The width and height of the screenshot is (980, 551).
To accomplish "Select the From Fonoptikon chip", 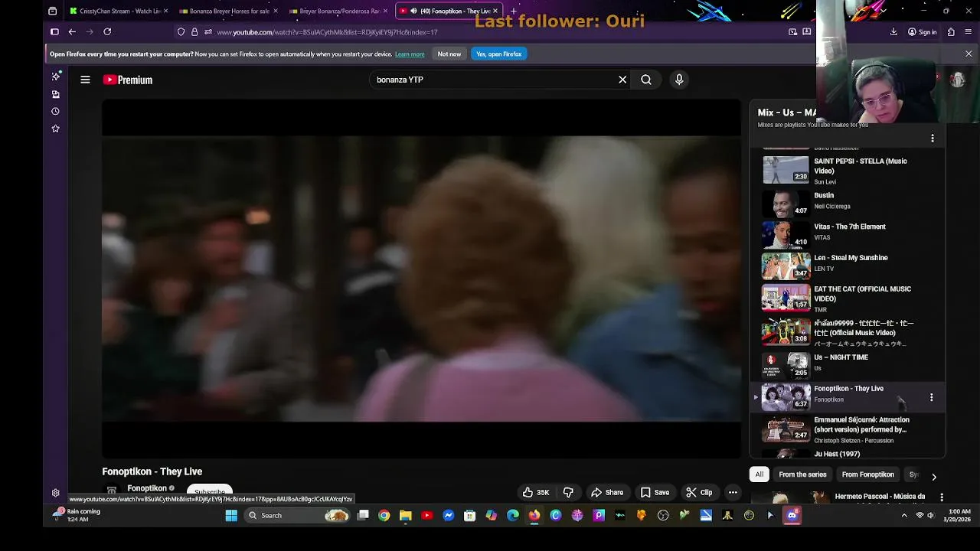I will tap(867, 474).
